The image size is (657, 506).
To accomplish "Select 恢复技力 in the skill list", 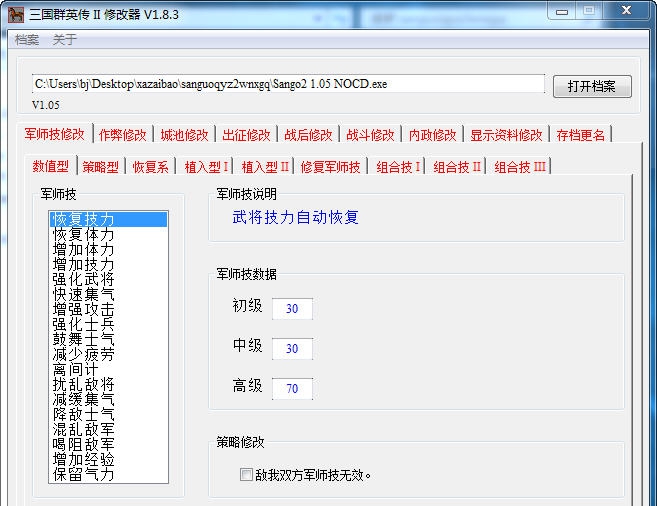I will tap(108, 219).
